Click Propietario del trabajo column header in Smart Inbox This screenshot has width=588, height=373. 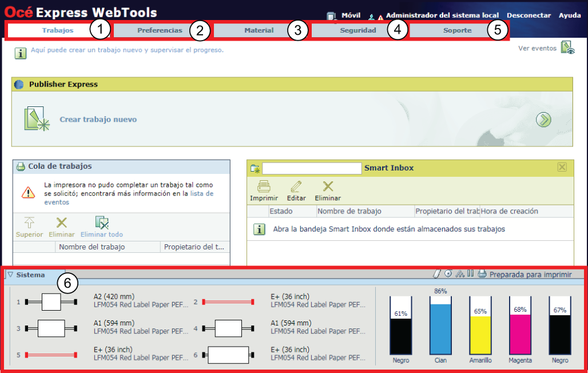click(x=447, y=211)
